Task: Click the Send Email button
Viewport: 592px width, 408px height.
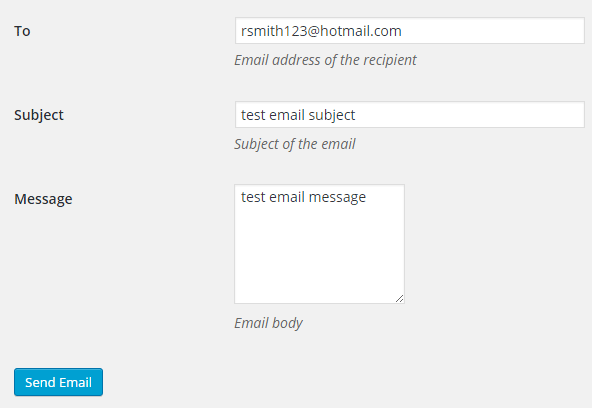Action: tap(58, 382)
